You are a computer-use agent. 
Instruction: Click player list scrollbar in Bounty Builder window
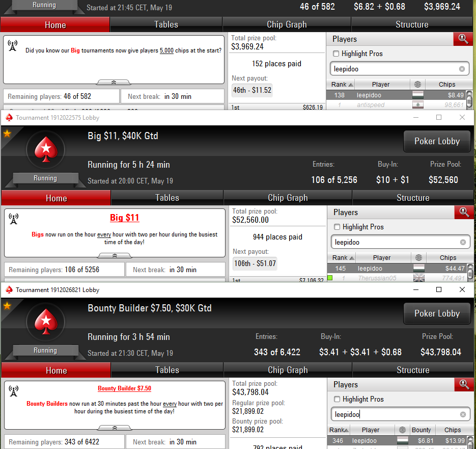[470, 442]
